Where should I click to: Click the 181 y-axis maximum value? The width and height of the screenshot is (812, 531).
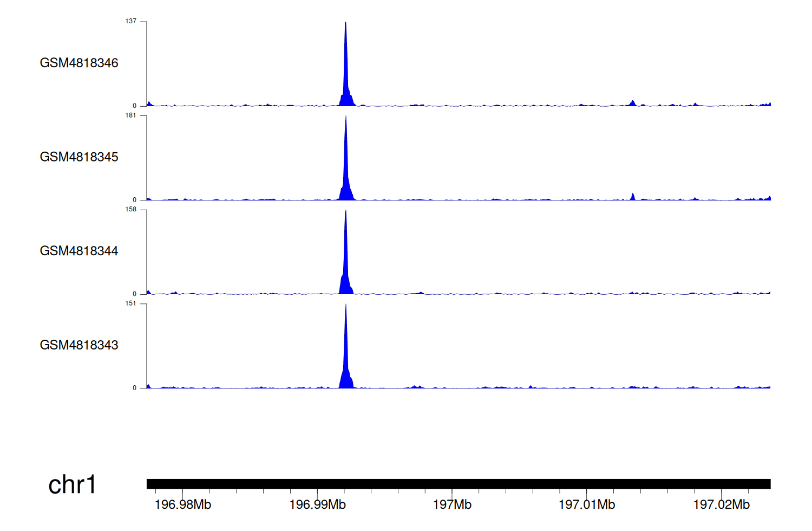[130, 115]
